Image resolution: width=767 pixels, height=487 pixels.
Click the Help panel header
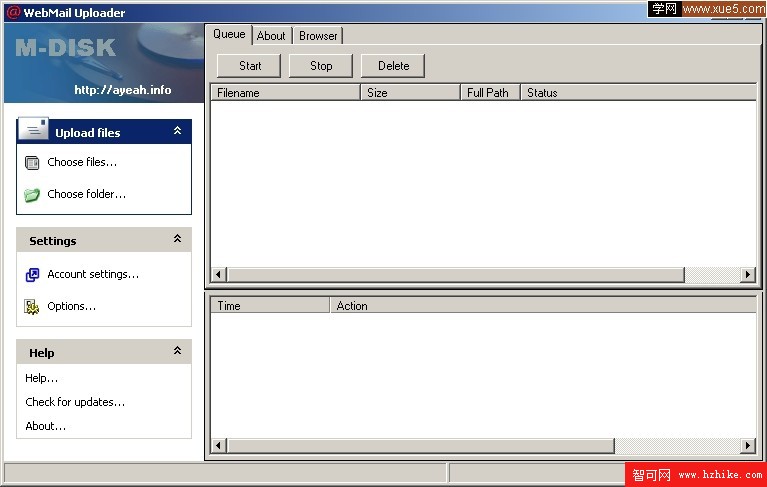click(104, 352)
